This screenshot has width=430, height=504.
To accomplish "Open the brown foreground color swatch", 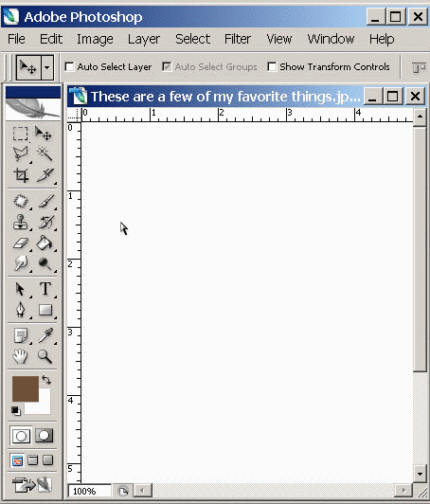I will tap(26, 389).
